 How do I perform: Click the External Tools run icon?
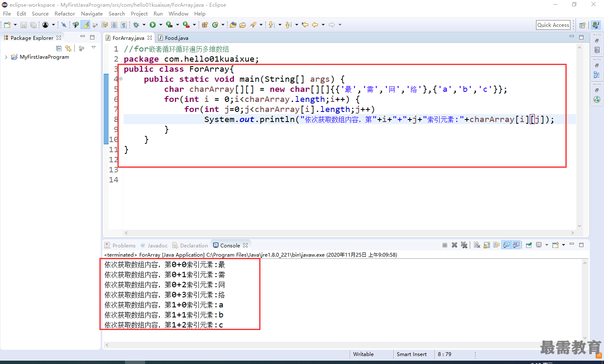[186, 25]
